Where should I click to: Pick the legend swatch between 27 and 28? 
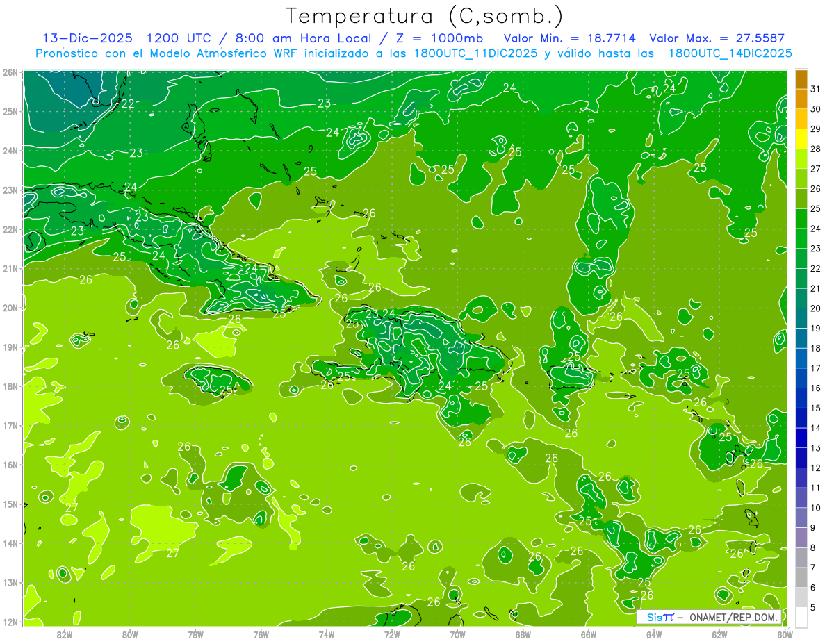pyautogui.click(x=801, y=158)
